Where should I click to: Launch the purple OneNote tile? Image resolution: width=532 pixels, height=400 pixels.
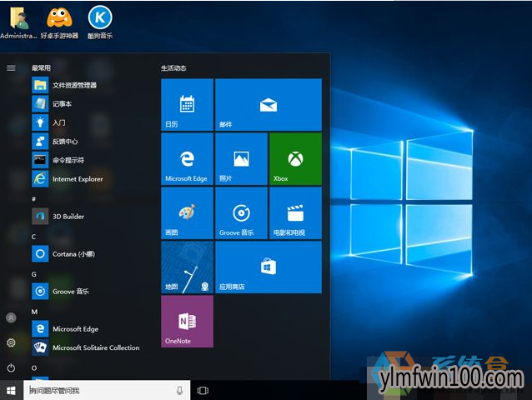coord(188,322)
